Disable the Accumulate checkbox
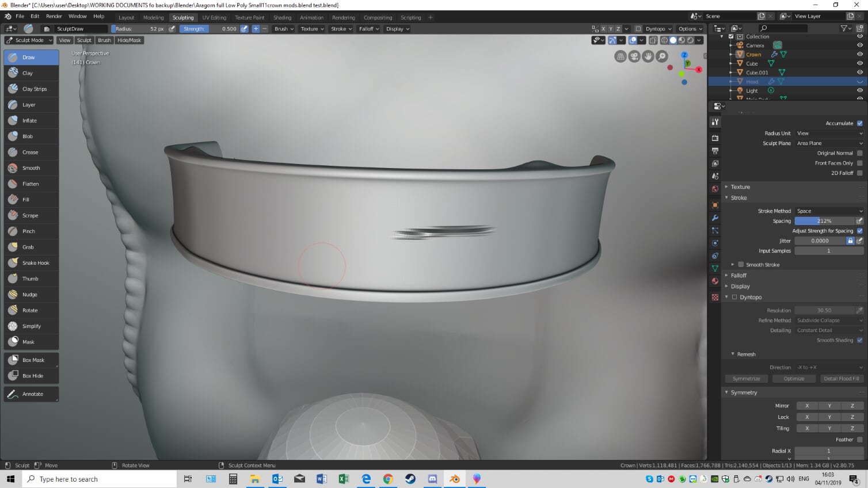Image resolution: width=868 pixels, height=488 pixels. (859, 123)
